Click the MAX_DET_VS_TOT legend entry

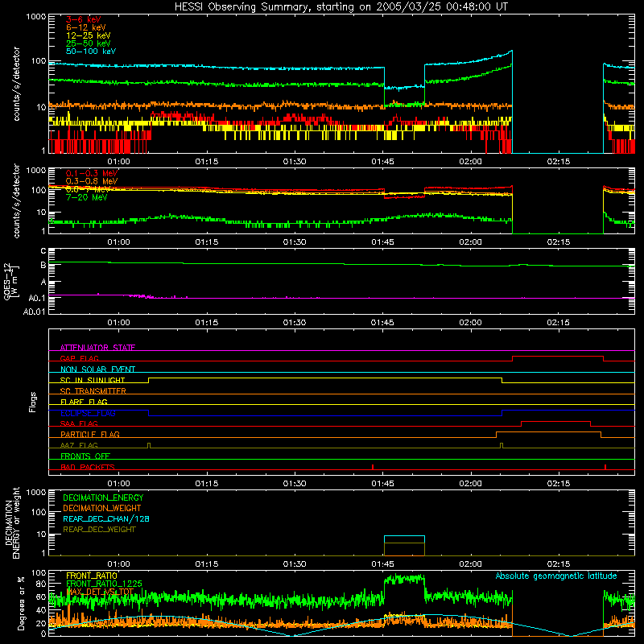pos(100,592)
